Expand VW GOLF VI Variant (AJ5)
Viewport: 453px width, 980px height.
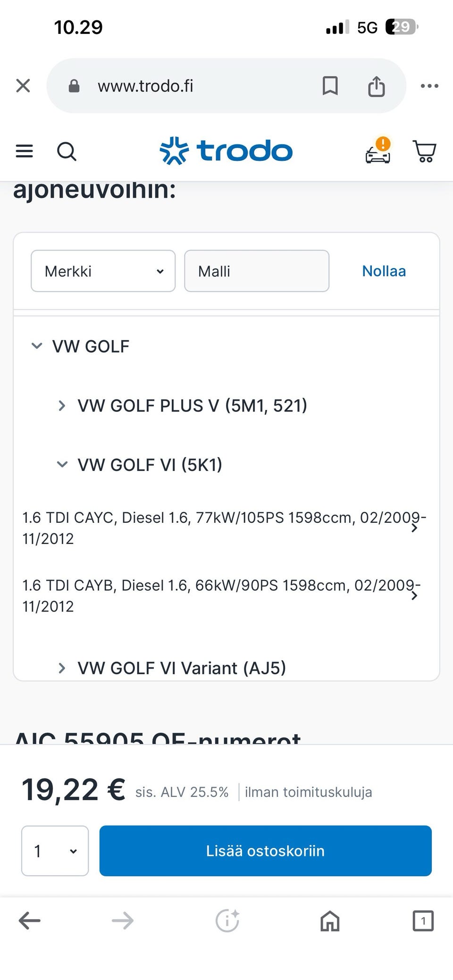coord(62,668)
